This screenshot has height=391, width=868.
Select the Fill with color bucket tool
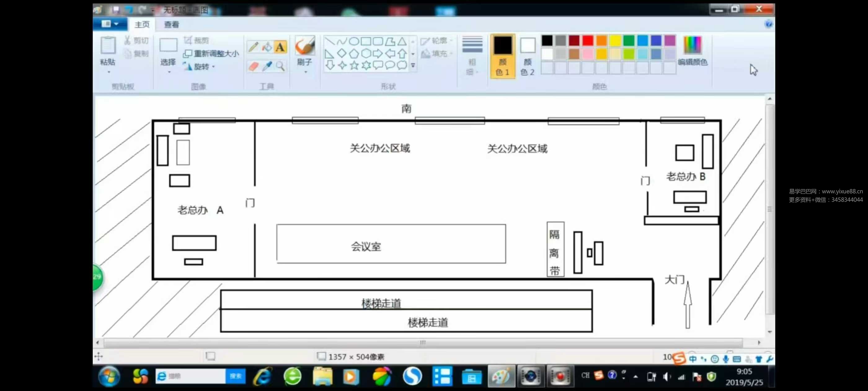coord(267,47)
